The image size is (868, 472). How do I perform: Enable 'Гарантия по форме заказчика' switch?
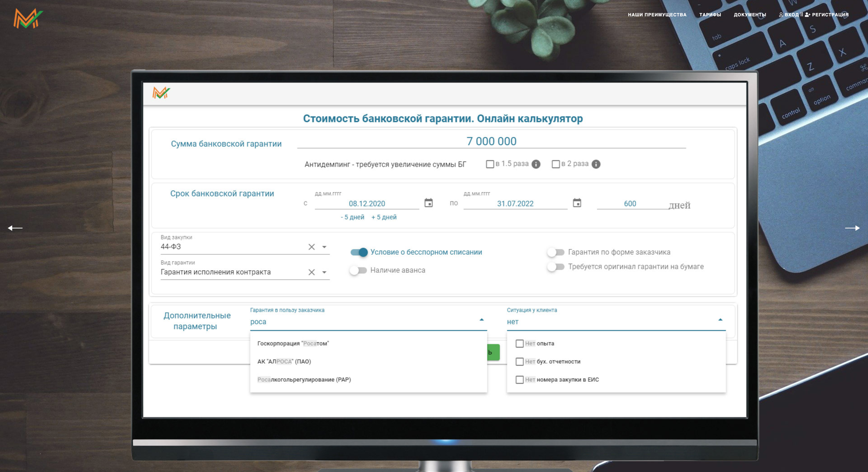tap(556, 252)
